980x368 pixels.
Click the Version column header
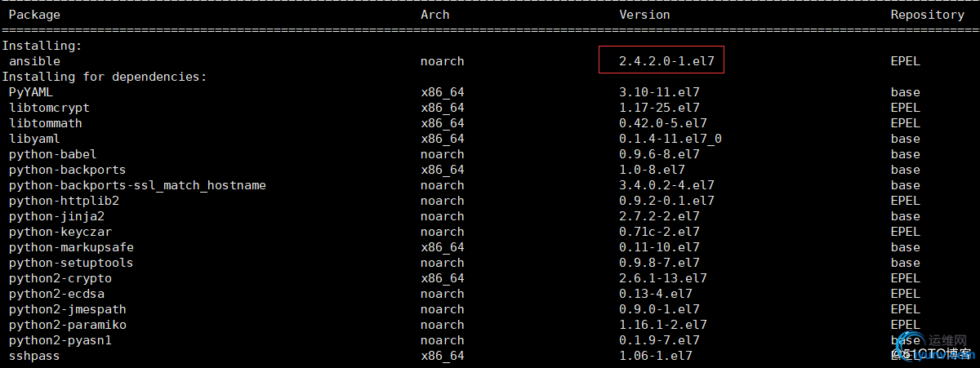(644, 15)
